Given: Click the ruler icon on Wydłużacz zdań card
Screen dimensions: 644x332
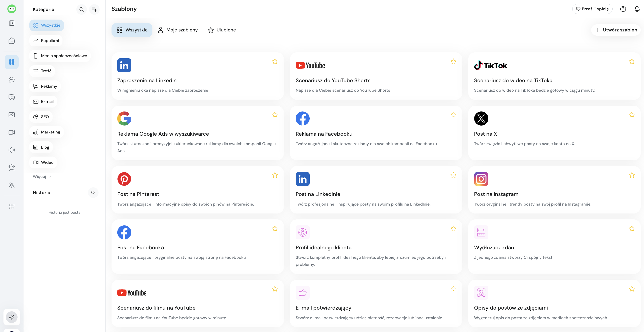Looking at the screenshot, I should 481,232.
